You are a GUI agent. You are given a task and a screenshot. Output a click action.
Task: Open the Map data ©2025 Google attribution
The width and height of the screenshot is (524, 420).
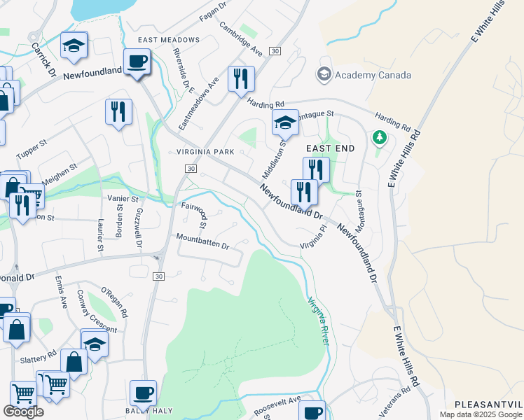pyautogui.click(x=481, y=414)
